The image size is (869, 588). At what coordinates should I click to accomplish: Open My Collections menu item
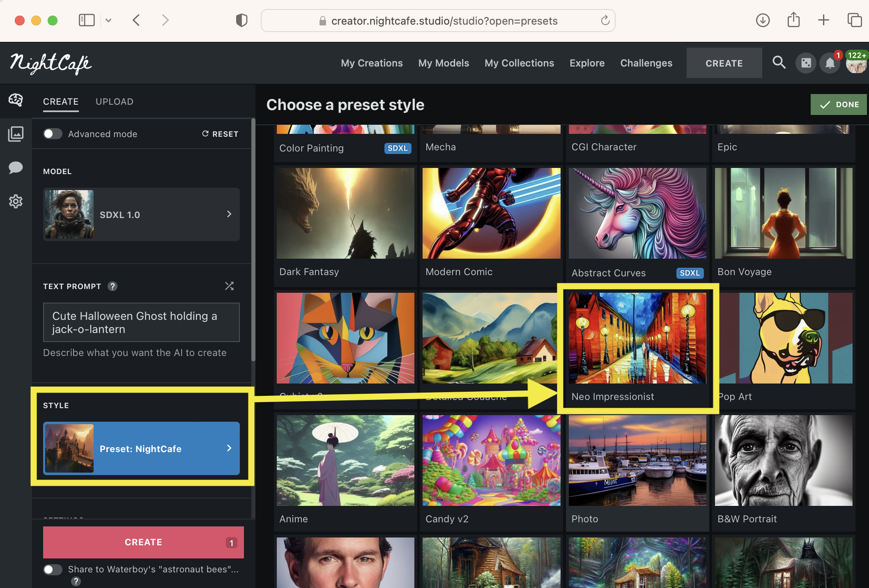(519, 63)
